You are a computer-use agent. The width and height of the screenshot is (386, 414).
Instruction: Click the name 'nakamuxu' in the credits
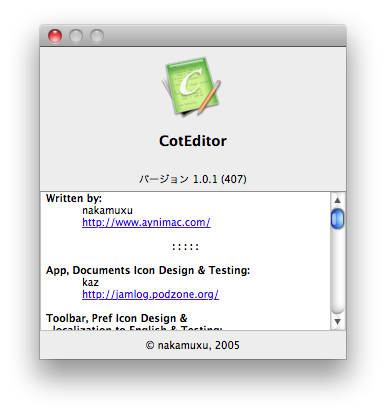(x=107, y=210)
